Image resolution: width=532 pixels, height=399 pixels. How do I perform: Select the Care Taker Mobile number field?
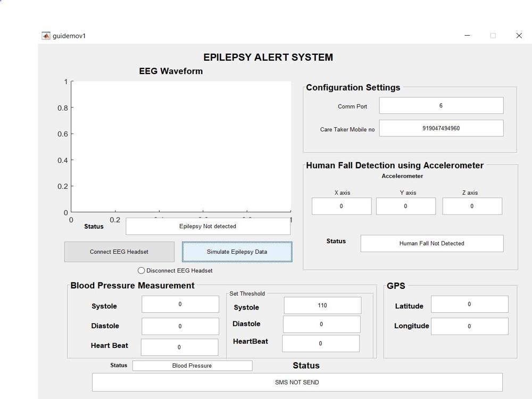(x=440, y=128)
